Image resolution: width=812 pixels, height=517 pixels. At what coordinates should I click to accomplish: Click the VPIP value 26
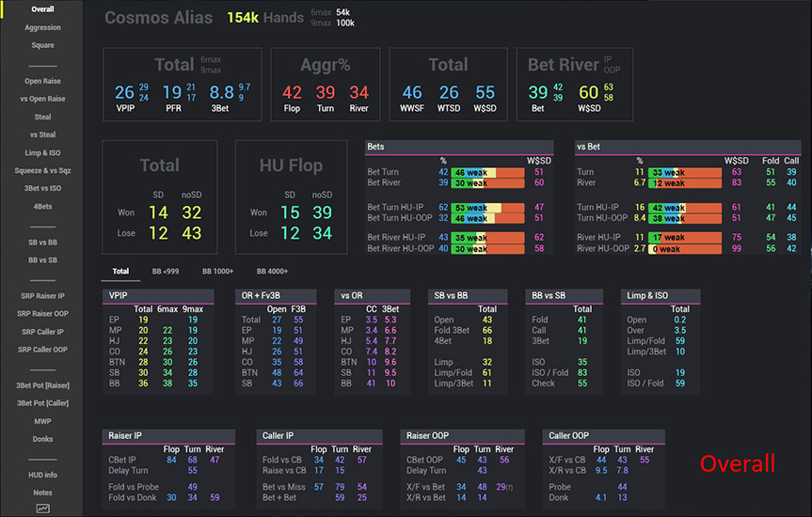124,92
